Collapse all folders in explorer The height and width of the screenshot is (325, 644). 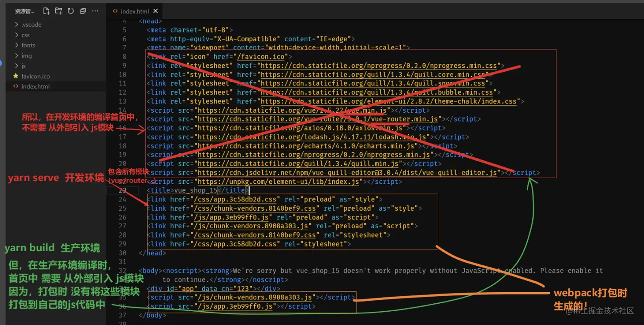83,11
